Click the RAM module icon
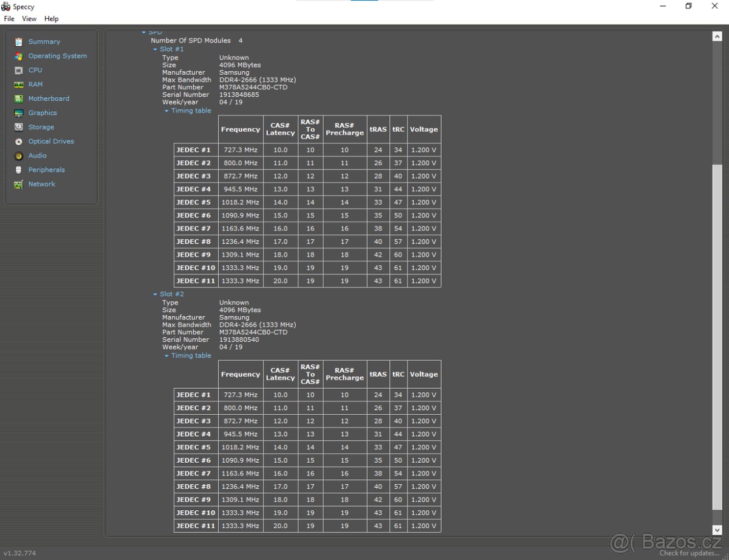This screenshot has width=729, height=560. (18, 84)
